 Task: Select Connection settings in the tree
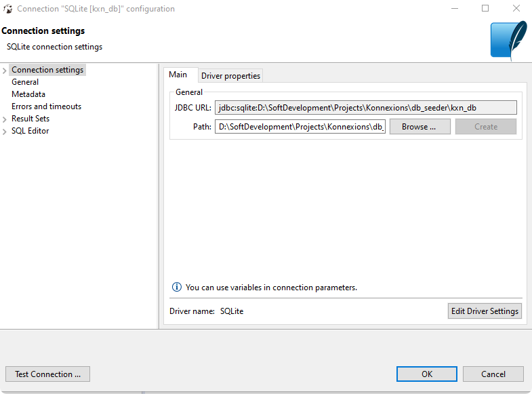point(47,70)
